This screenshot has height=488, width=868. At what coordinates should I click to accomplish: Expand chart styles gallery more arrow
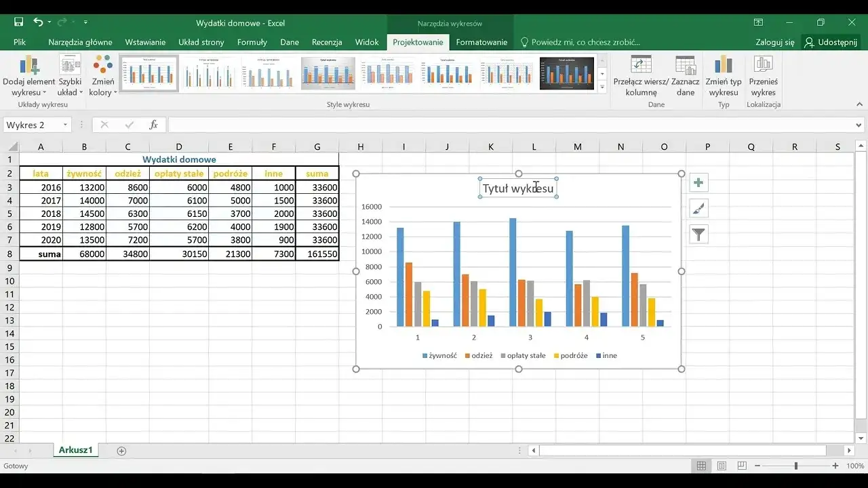coord(602,87)
